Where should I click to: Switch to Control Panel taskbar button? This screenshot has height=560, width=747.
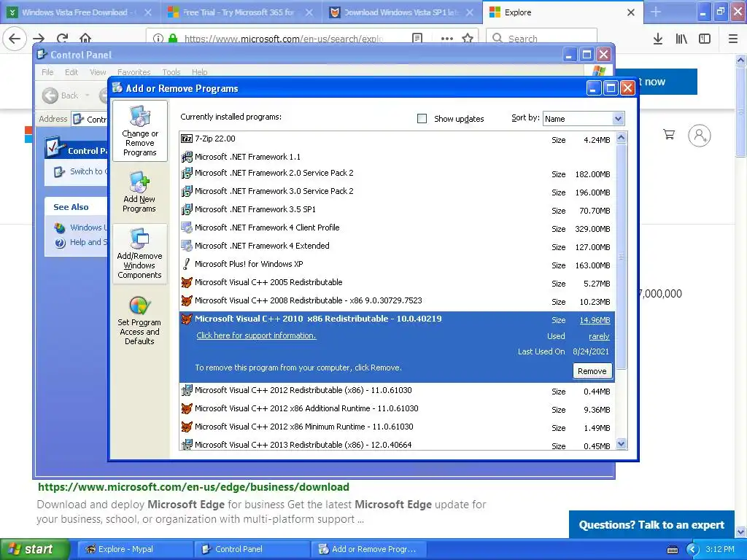252,549
